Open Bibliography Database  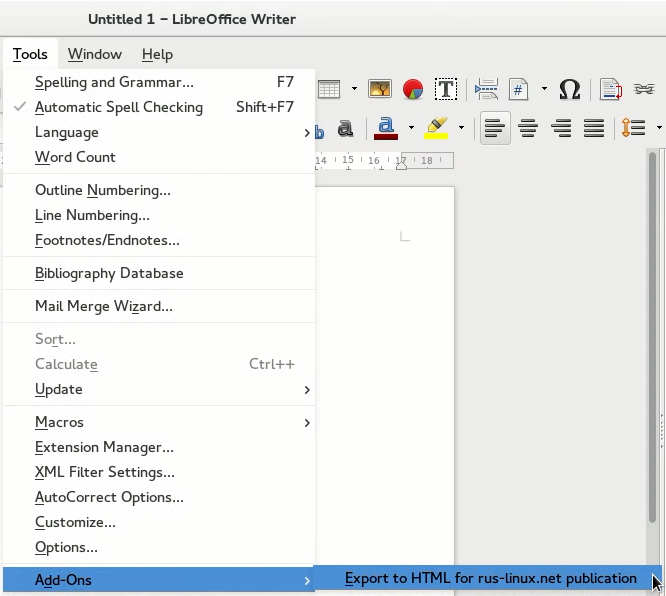coord(159,273)
